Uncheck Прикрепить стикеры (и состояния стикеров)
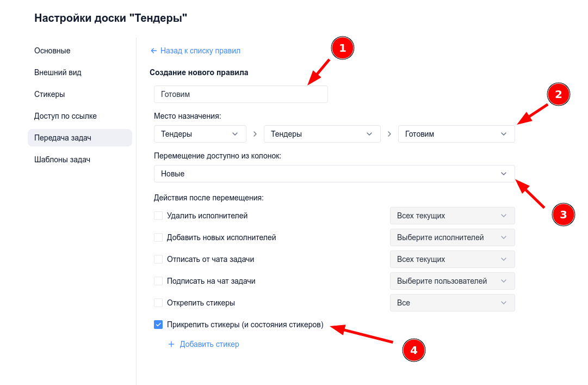The image size is (588, 385). pyautogui.click(x=158, y=324)
